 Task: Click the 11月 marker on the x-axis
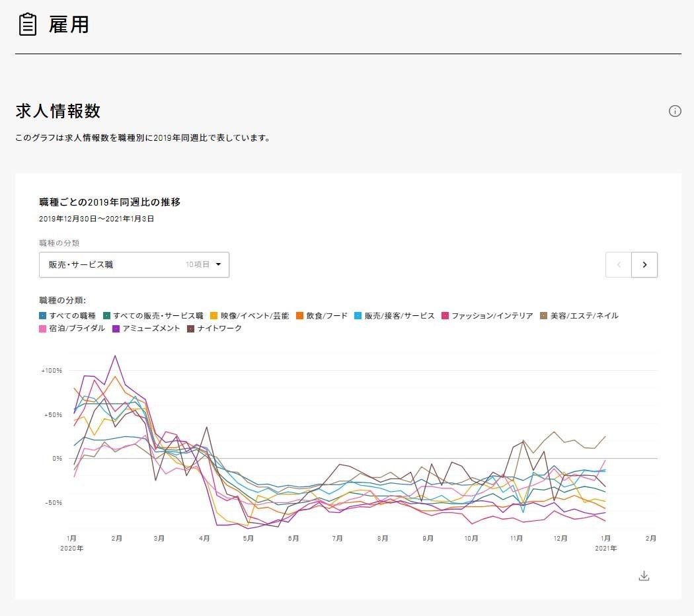coord(517,539)
